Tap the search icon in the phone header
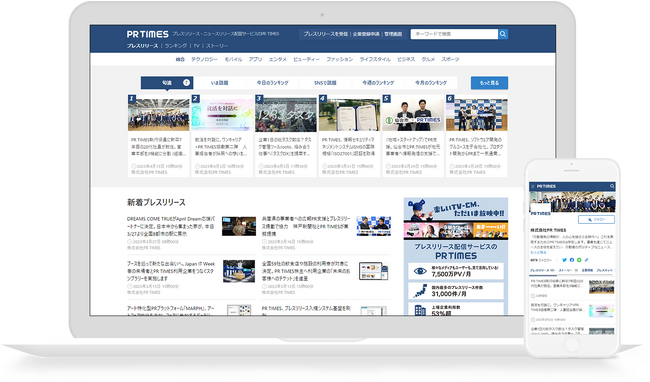This screenshot has width=650, height=382. pyautogui.click(x=612, y=186)
